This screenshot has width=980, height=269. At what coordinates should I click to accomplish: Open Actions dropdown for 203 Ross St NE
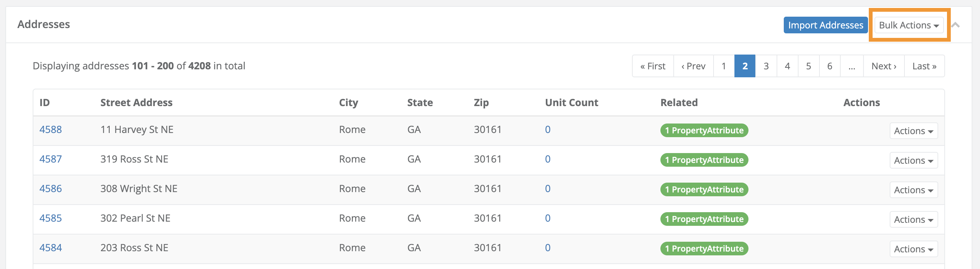coord(913,249)
